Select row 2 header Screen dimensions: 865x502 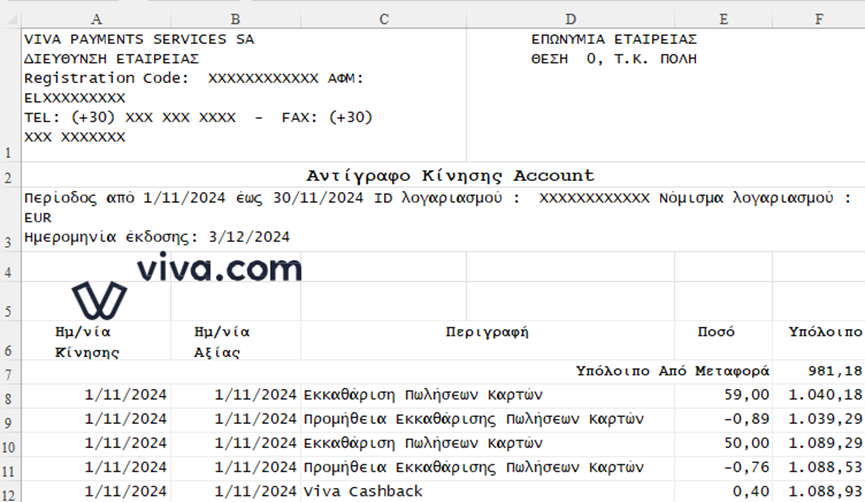(10, 175)
